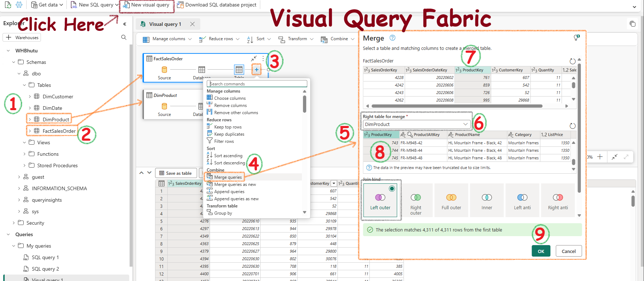Select Sort ascending command
The image size is (644, 281).
pyautogui.click(x=228, y=155)
